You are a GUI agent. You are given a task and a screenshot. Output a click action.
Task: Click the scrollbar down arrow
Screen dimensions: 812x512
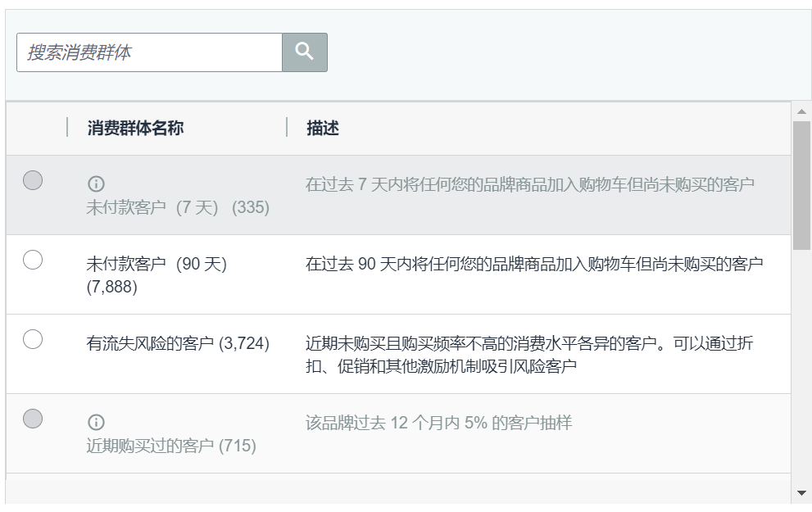coord(801,493)
